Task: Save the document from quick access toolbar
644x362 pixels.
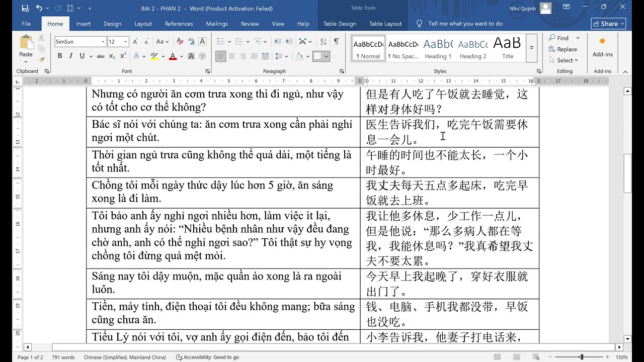Action: click(25, 8)
